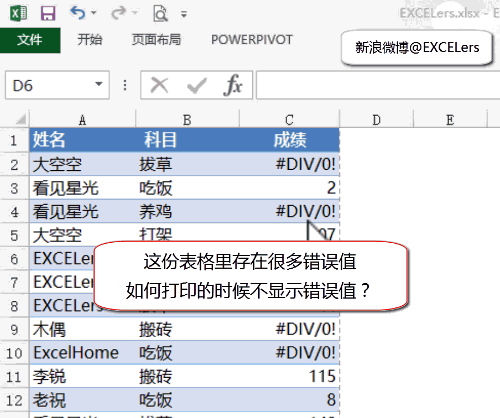Open the Name Box dropdown arrow
The image size is (500, 418).
99,84
